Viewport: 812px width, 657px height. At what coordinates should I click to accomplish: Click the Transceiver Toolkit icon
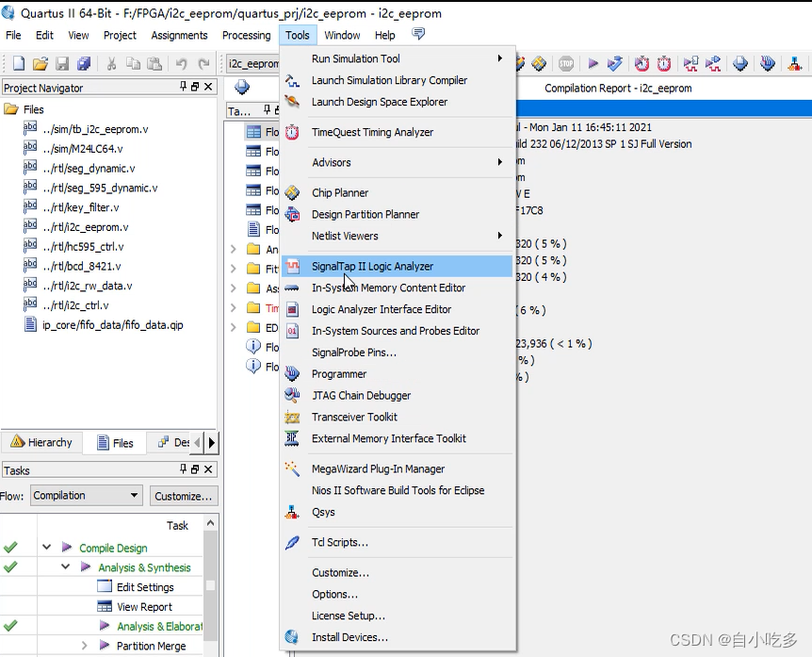[292, 417]
